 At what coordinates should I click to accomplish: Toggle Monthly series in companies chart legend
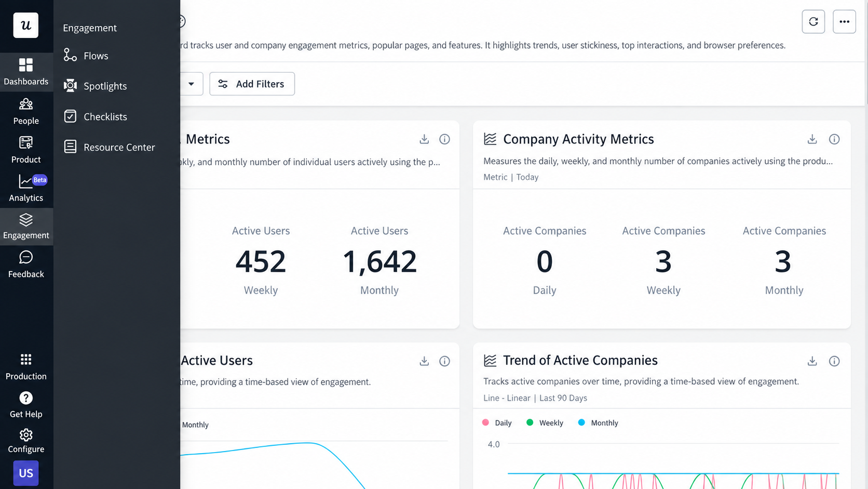598,423
